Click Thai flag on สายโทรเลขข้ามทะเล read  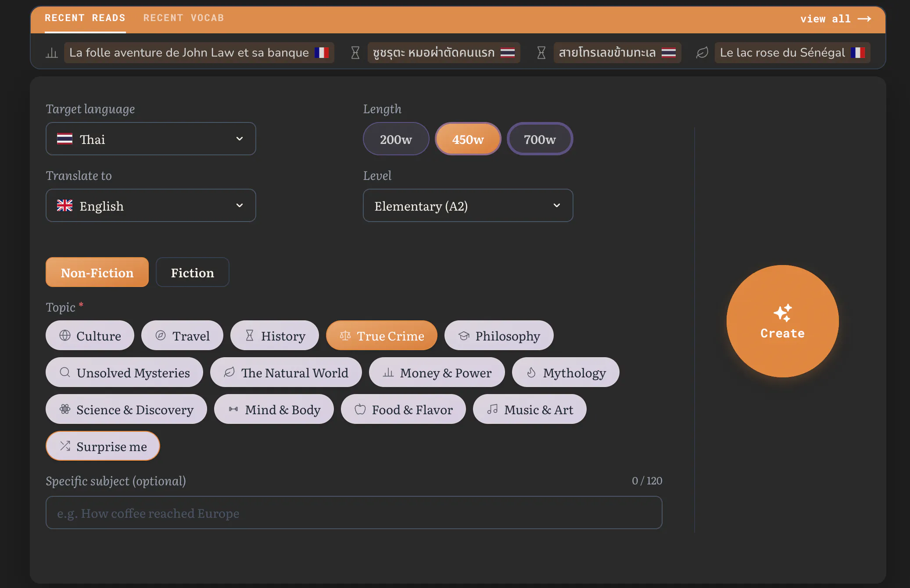(669, 53)
